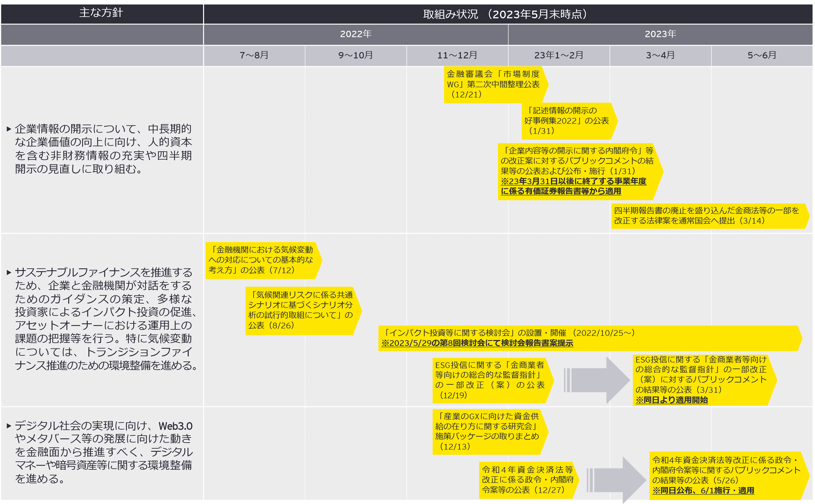Viewport: 815px width, 504px height.
Task: Select the ESG投信 public comment result (3/31) label
Action: click(705, 380)
